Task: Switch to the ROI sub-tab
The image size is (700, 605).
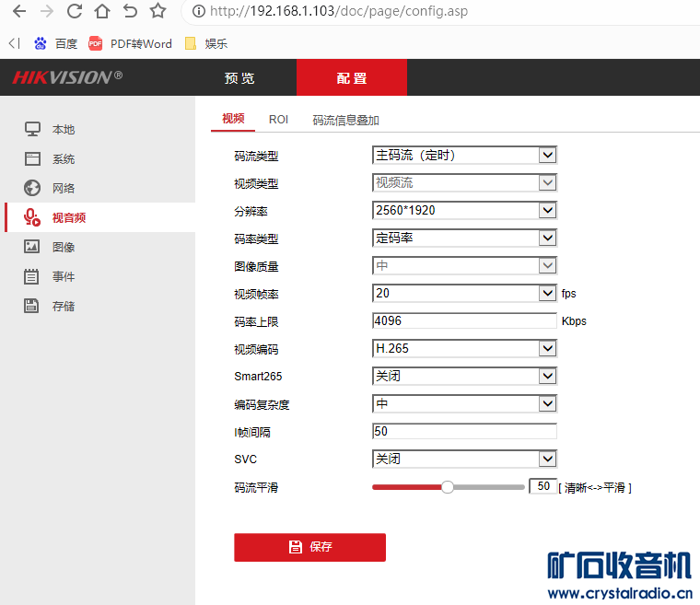Action: [x=278, y=120]
